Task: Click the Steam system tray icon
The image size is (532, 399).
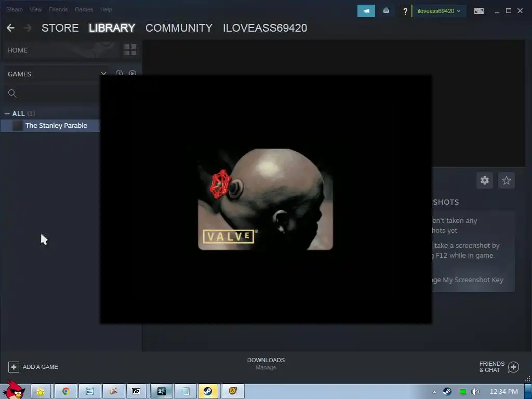Action: tap(447, 392)
